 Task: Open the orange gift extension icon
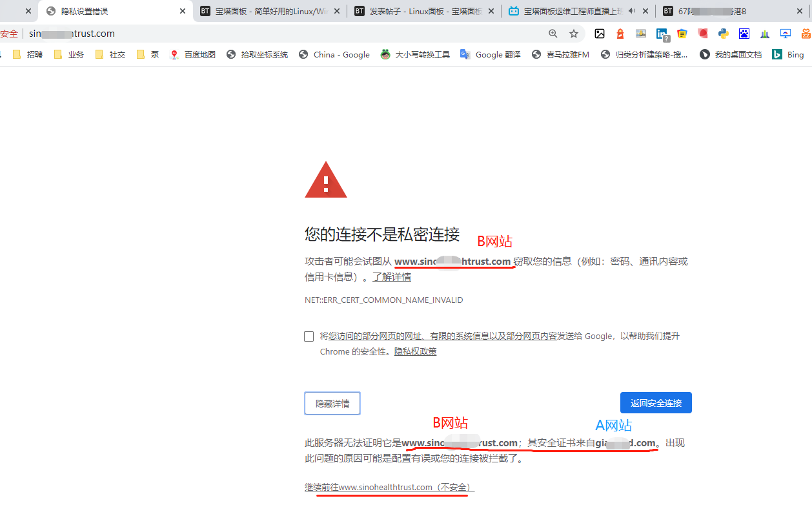pyautogui.click(x=806, y=34)
